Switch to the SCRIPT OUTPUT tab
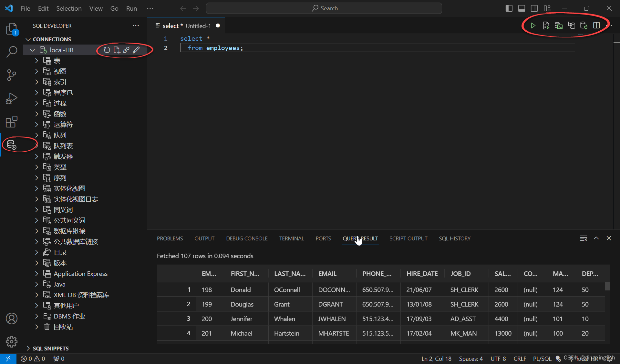This screenshot has width=620, height=364. click(408, 238)
